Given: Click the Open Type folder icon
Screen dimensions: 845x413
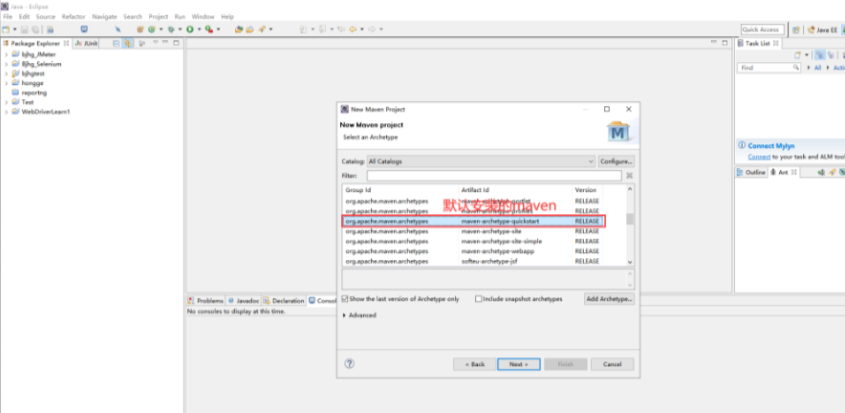Looking at the screenshot, I should 239,29.
